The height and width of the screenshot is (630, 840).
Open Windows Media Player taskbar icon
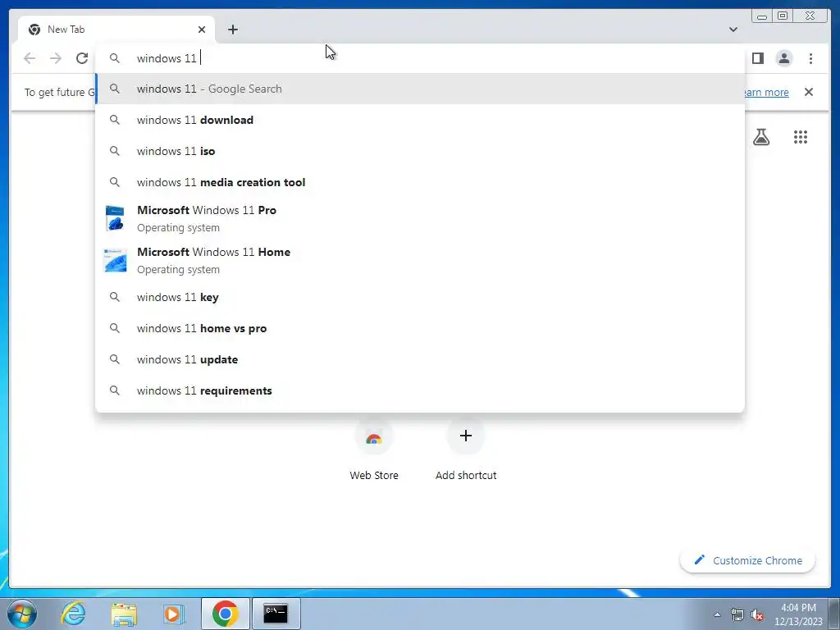click(174, 614)
